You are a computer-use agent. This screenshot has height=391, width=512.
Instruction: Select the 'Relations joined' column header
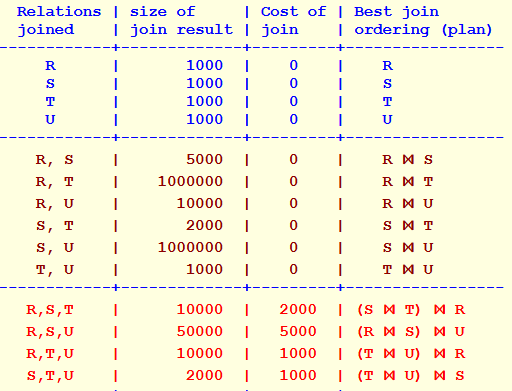pyautogui.click(x=59, y=21)
